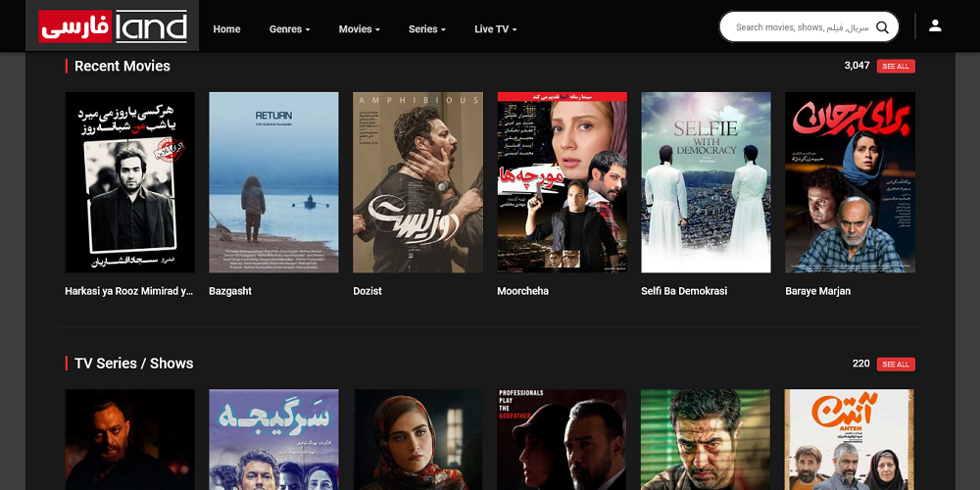The height and width of the screenshot is (490, 980).
Task: Open the series poster with blue Persian title
Action: (273, 440)
